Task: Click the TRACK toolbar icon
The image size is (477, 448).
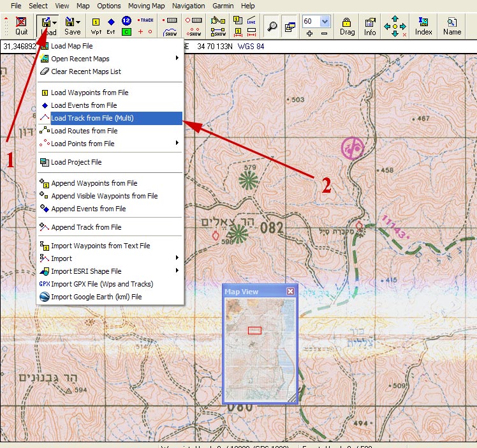Action: click(x=145, y=20)
